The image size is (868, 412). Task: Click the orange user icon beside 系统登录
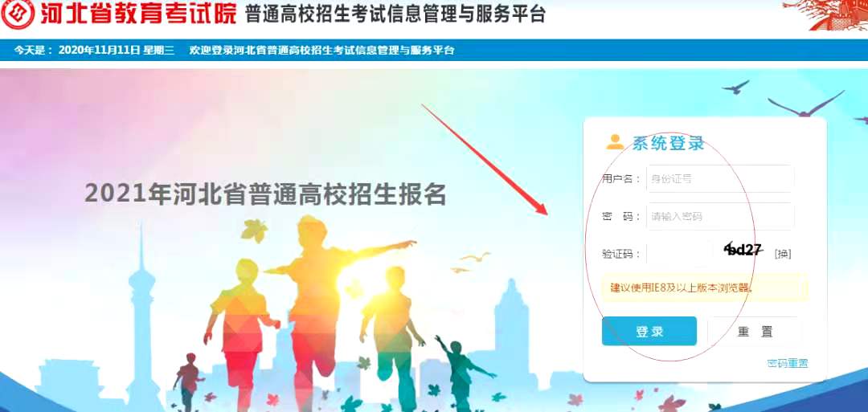615,142
